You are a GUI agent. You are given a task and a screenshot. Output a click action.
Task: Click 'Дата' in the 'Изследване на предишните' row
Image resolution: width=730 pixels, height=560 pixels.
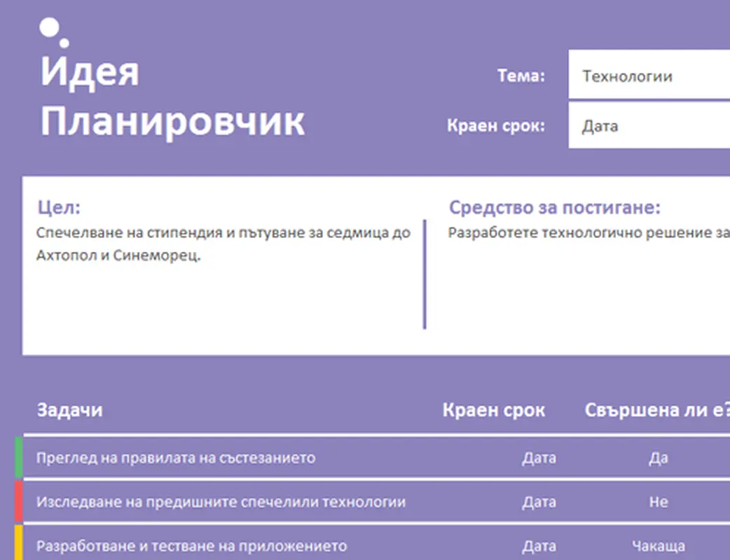539,502
